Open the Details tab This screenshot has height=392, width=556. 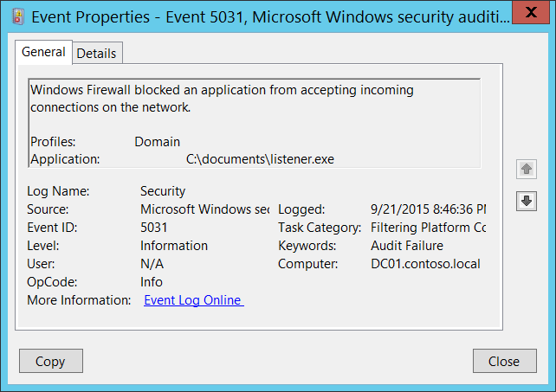[x=96, y=53]
